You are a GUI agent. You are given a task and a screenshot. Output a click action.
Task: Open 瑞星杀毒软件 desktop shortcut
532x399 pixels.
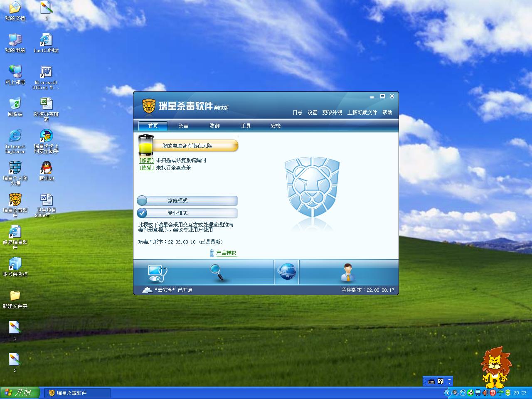point(15,205)
